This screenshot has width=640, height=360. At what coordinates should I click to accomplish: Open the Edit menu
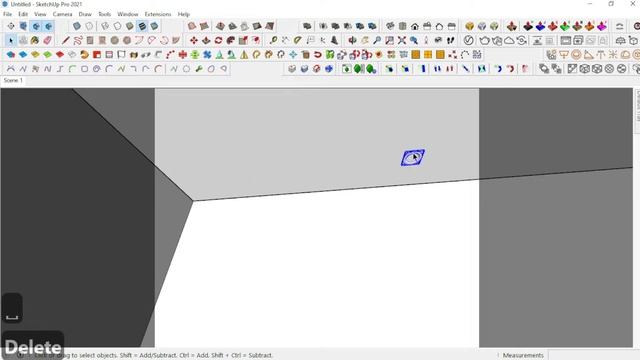pyautogui.click(x=23, y=14)
